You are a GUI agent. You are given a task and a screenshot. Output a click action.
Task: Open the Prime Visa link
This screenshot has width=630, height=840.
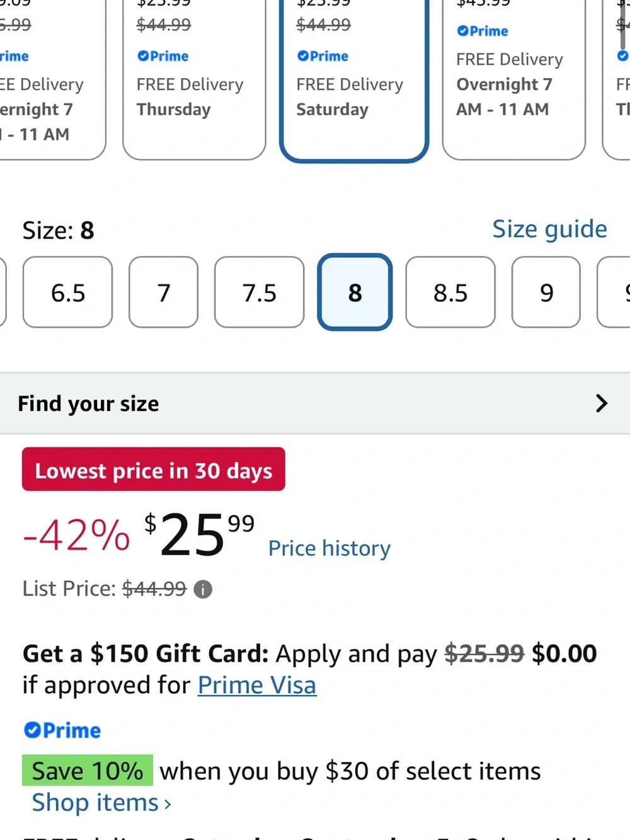[257, 685]
